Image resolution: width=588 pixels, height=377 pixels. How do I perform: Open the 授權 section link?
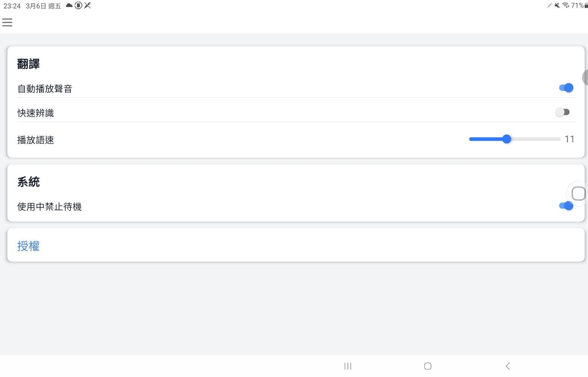coord(28,246)
